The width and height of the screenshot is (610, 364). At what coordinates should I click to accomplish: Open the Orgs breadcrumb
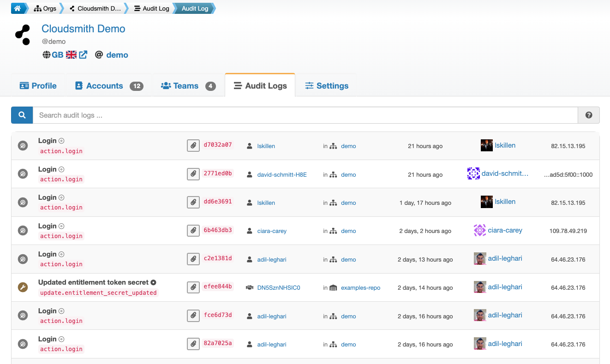click(x=45, y=8)
